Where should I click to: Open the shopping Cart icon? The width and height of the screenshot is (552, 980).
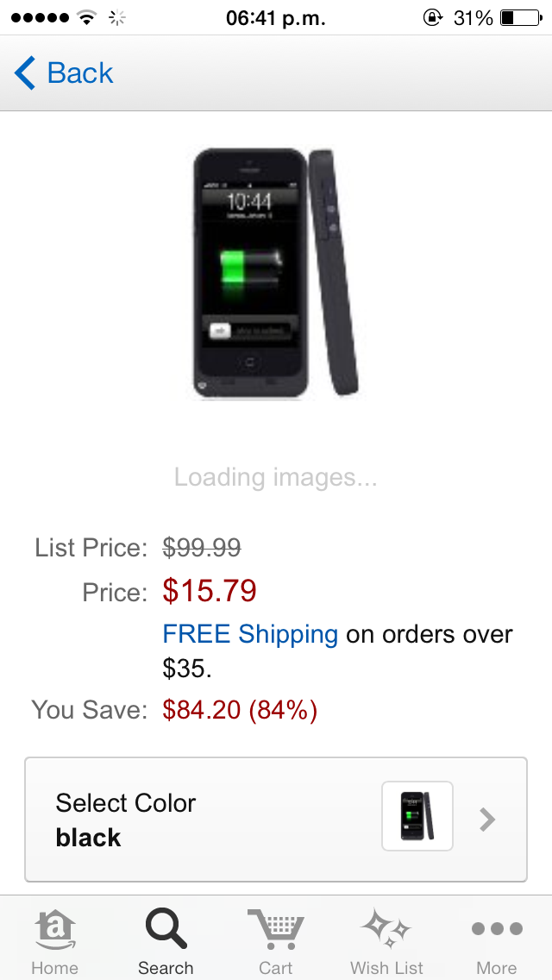pyautogui.click(x=276, y=929)
